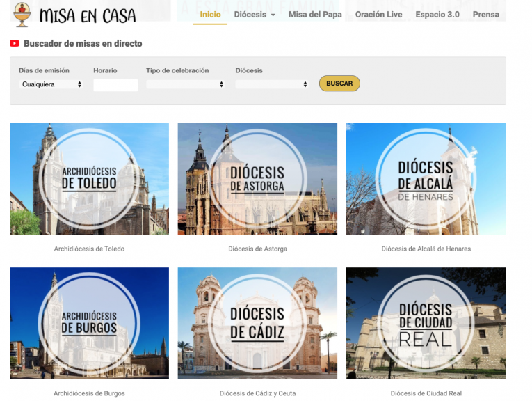This screenshot has width=532, height=401.
Task: Open the Diócesis de Cádiz image card
Action: point(257,323)
